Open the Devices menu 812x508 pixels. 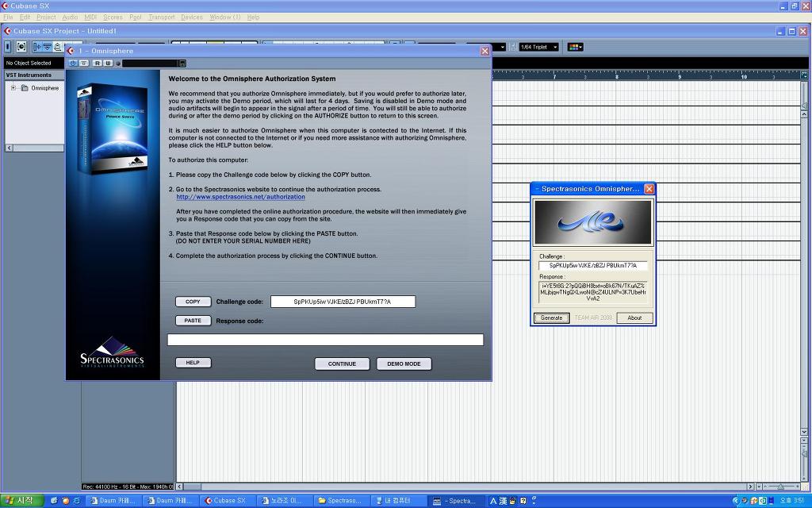pyautogui.click(x=192, y=17)
